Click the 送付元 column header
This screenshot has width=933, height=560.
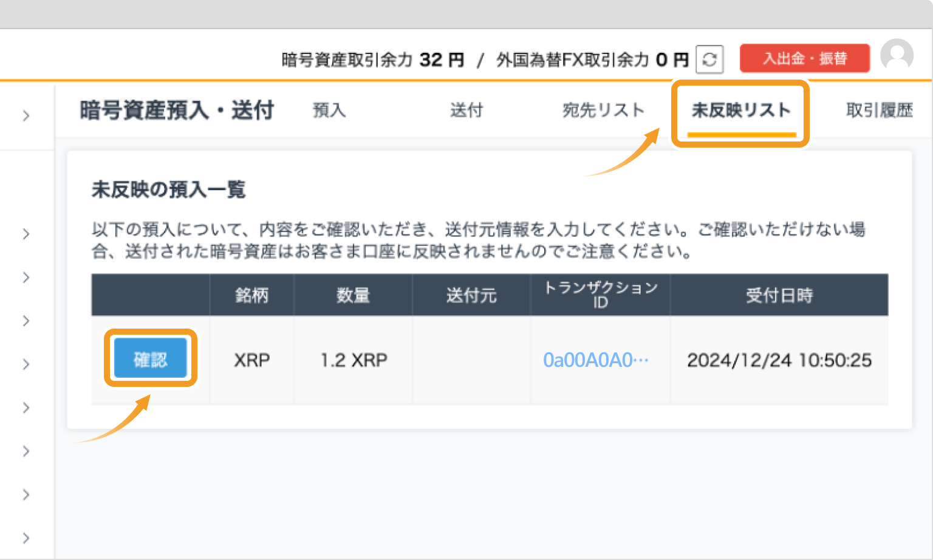pos(471,295)
